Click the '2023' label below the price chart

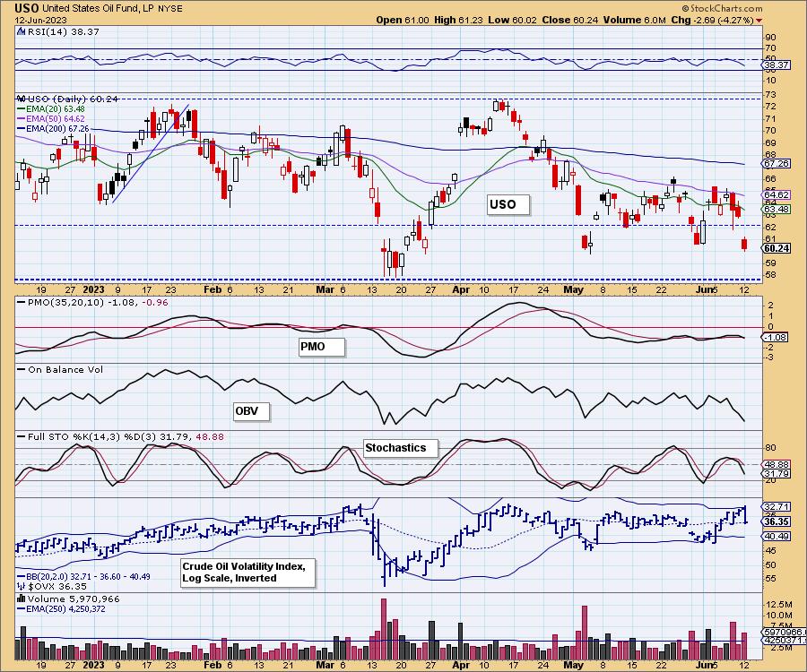(93, 289)
